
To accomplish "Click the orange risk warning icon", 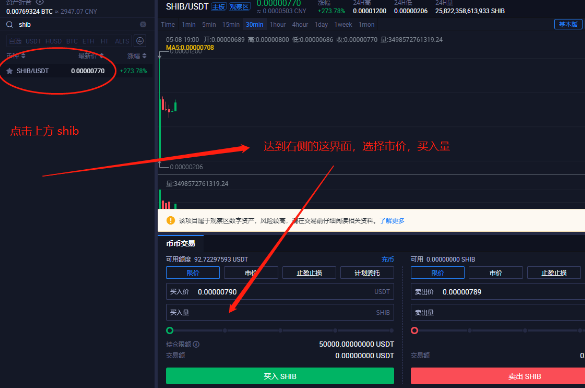I will (x=171, y=220).
